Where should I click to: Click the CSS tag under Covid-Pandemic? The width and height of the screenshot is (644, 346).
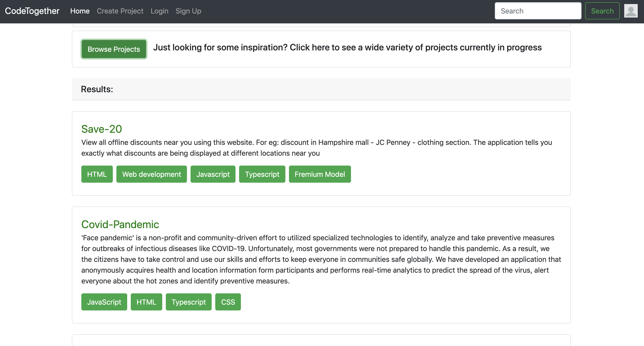[228, 302]
